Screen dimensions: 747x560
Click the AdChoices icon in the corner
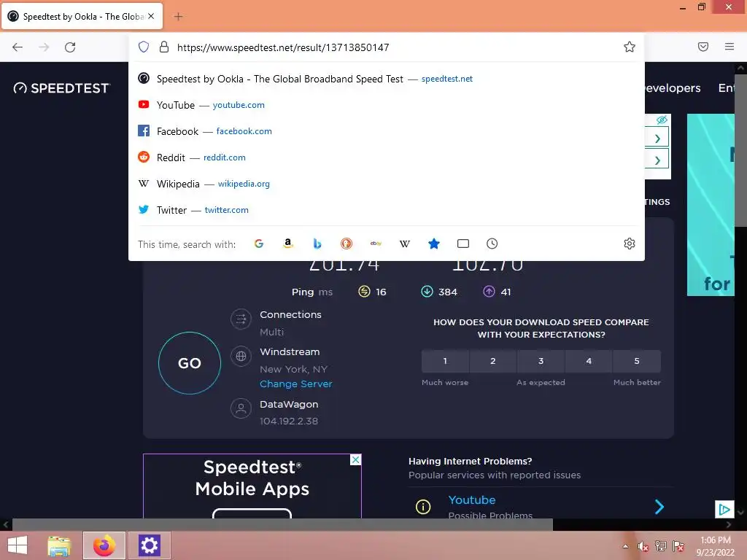tap(724, 510)
